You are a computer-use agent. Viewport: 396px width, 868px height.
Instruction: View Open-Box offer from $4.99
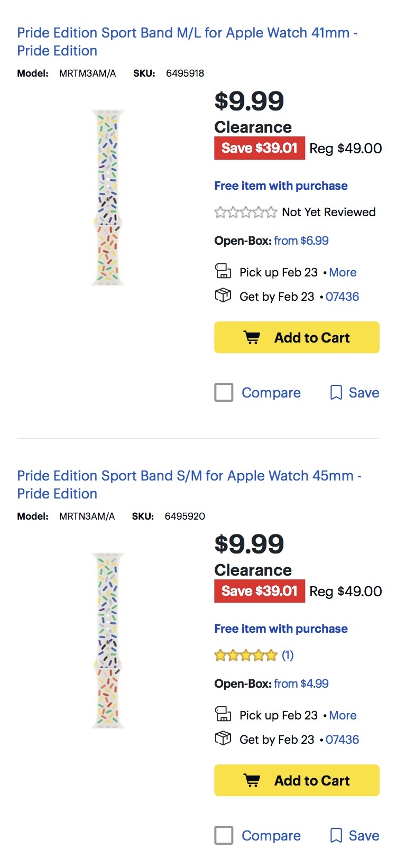tap(301, 684)
